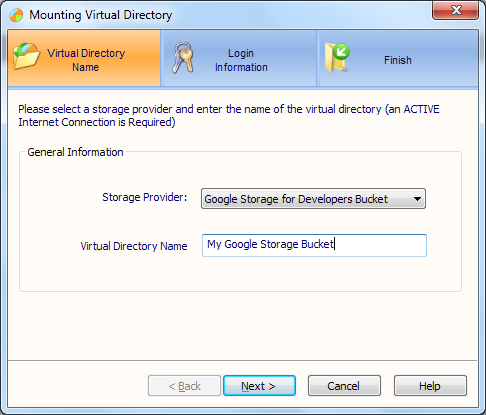Go to the Finish step label
The height and width of the screenshot is (415, 486).
coord(398,60)
